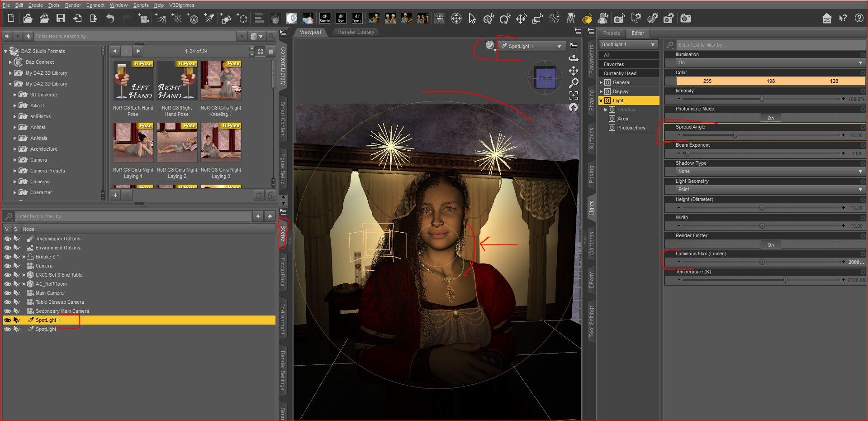Create a new spotlight from toolbar
The height and width of the screenshot is (421, 868).
[209, 18]
